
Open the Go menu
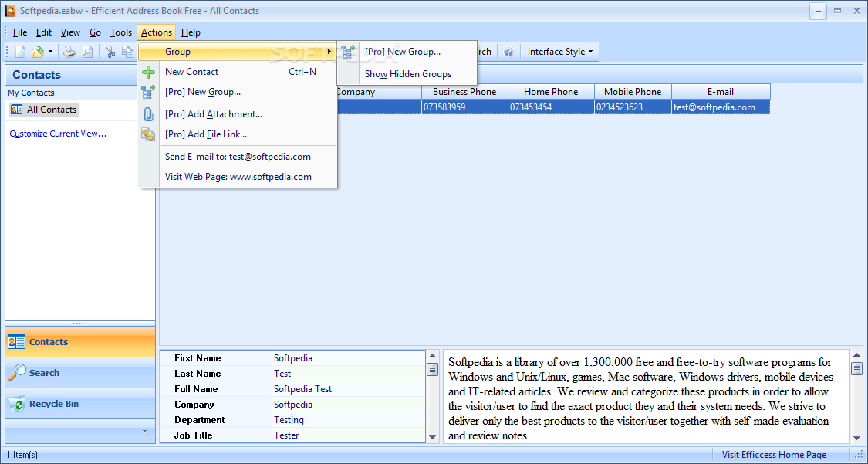[x=95, y=32]
